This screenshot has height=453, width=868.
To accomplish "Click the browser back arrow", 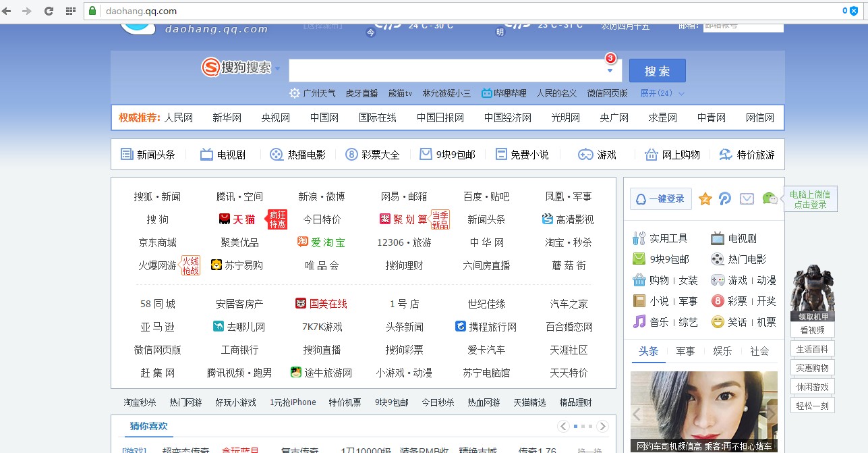I will [7, 11].
